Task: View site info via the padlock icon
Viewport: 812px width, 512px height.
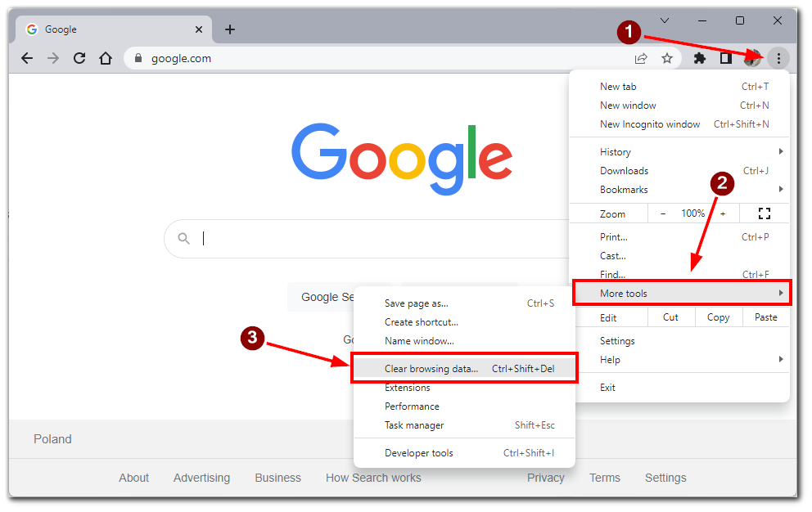Action: pos(138,58)
